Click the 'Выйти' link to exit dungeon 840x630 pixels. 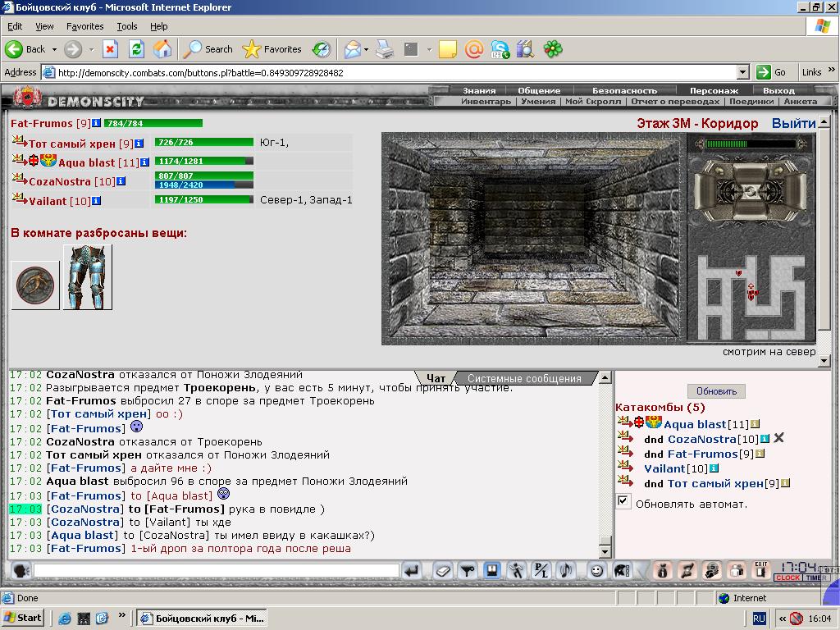(793, 123)
